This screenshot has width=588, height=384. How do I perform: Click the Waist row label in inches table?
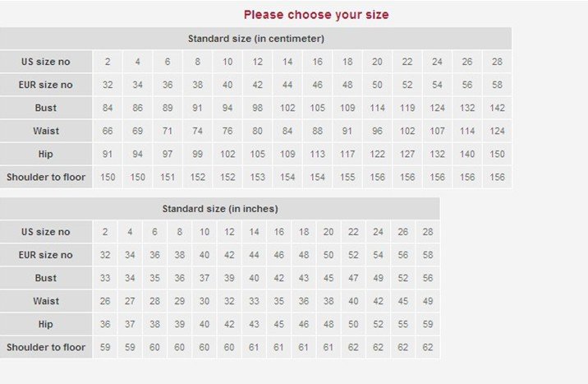pos(46,301)
